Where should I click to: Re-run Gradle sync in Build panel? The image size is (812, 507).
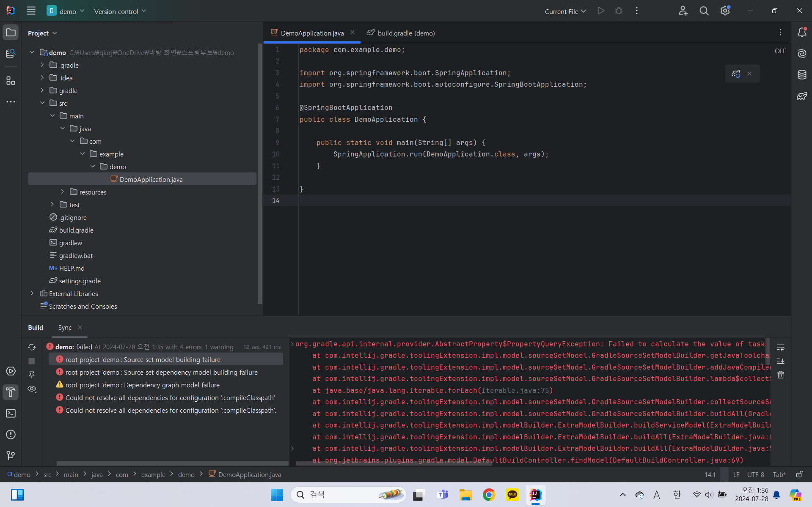coord(32,347)
